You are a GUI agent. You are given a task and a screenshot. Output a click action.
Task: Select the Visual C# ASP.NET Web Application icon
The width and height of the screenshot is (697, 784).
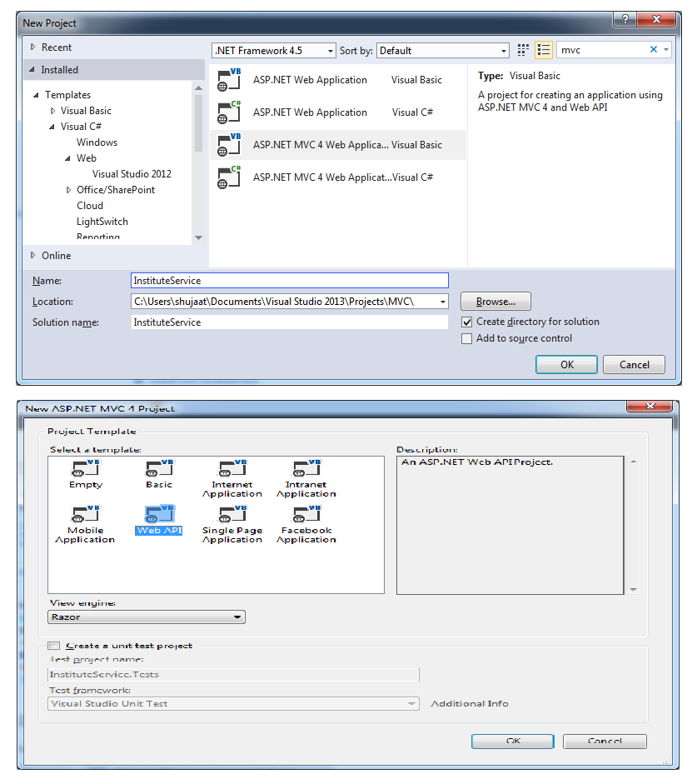pos(229,112)
